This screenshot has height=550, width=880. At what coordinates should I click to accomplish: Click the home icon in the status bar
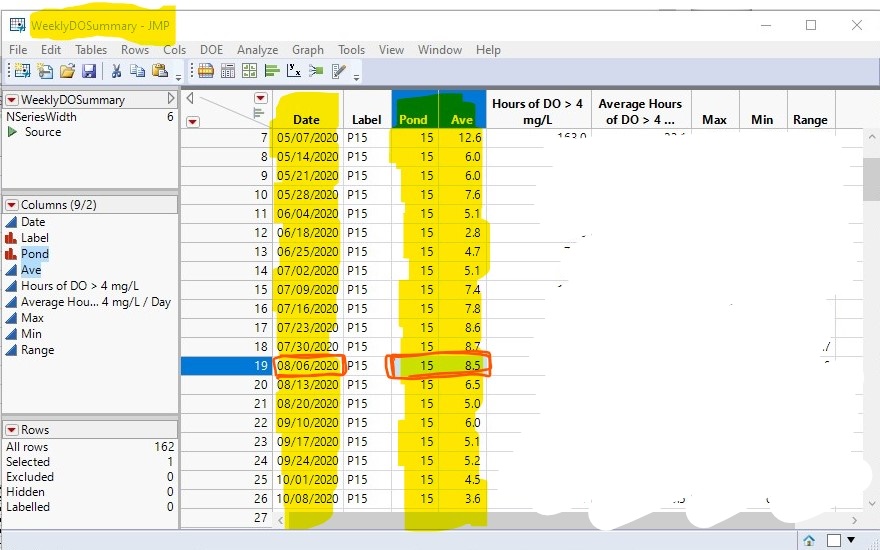808,540
